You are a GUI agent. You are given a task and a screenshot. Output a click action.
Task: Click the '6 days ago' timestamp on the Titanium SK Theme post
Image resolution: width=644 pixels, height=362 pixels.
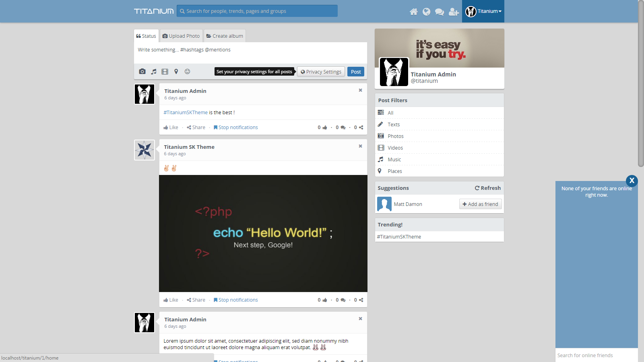tap(175, 154)
